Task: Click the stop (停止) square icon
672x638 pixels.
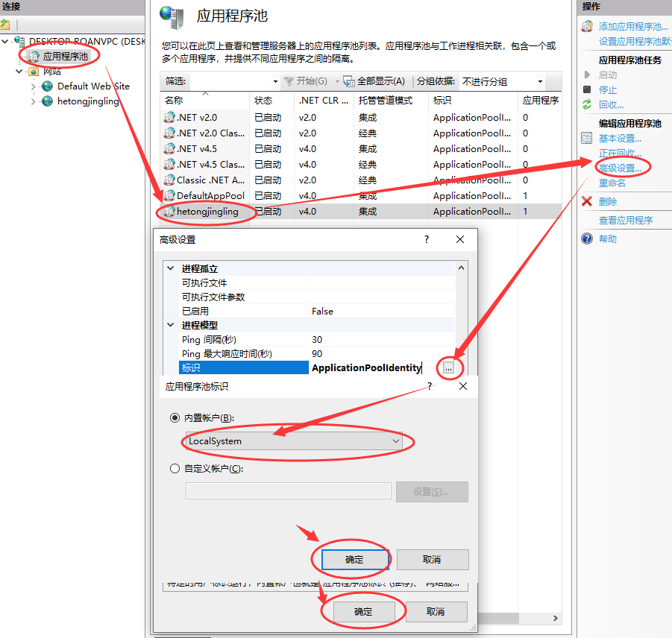Action: pyautogui.click(x=587, y=89)
